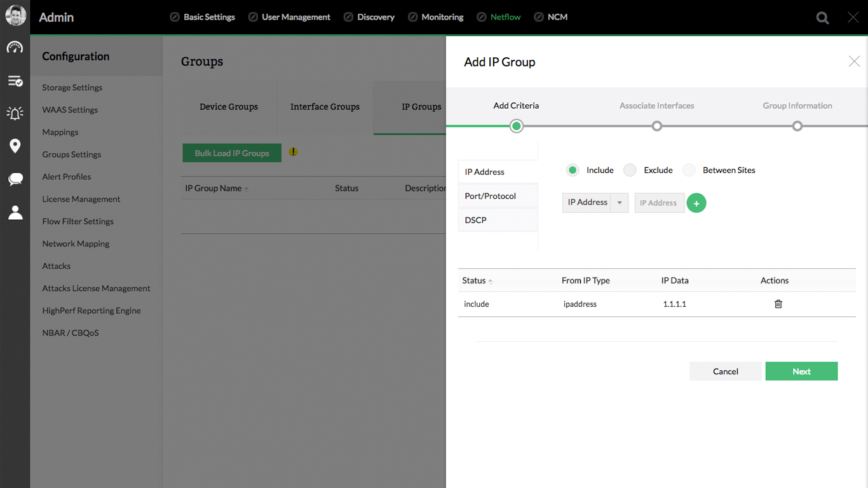868x488 pixels.
Task: Click the inventory list-check sidebar icon
Action: (x=15, y=81)
